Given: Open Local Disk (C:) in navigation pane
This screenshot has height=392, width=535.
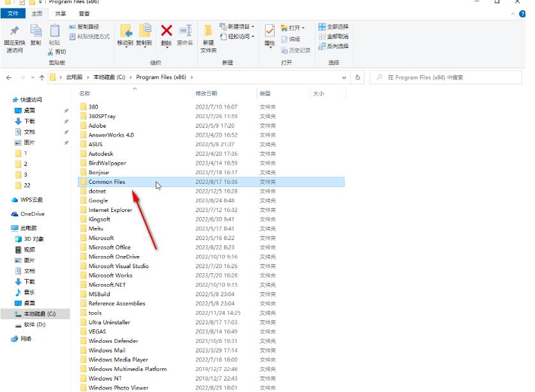Looking at the screenshot, I should [35, 314].
